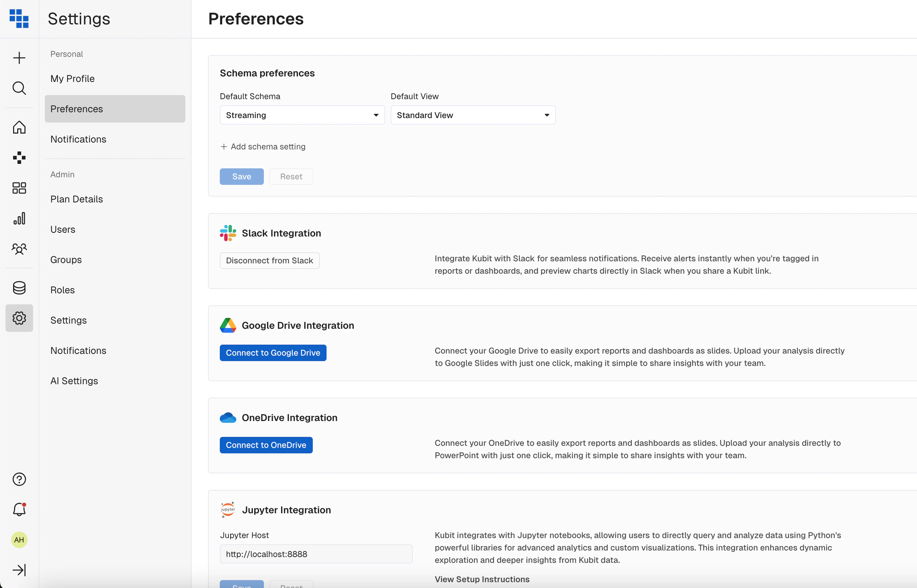Image resolution: width=917 pixels, height=588 pixels.
Task: Select Plan Details in Admin section
Action: pyautogui.click(x=76, y=199)
